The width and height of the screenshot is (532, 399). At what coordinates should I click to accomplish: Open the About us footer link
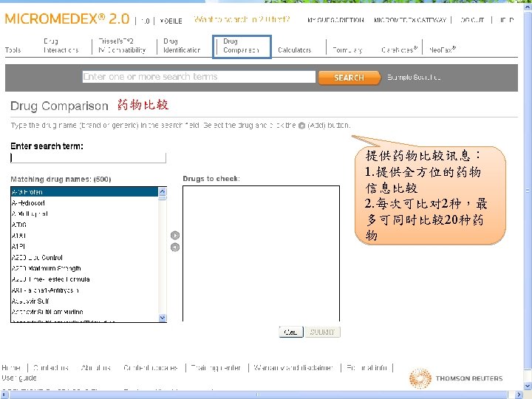click(96, 367)
